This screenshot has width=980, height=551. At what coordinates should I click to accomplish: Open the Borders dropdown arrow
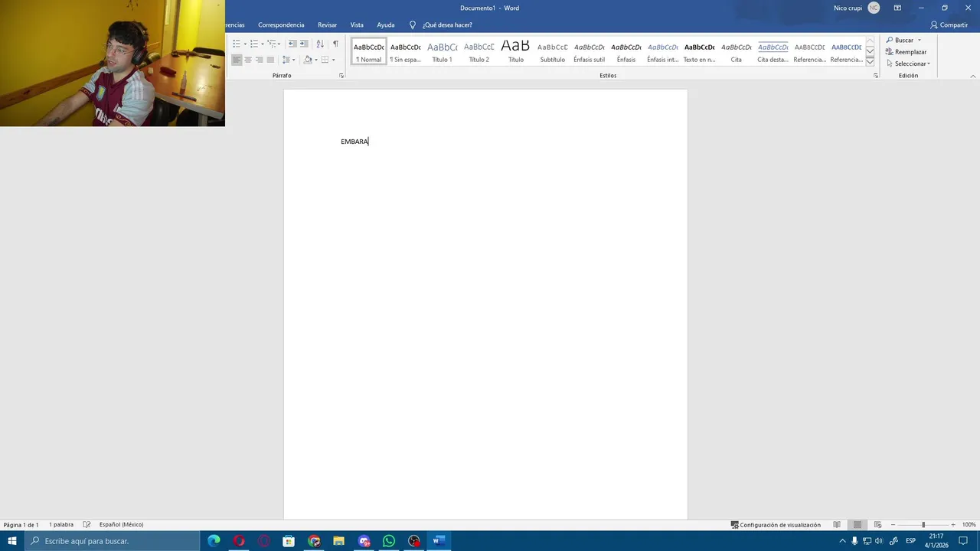click(x=333, y=60)
